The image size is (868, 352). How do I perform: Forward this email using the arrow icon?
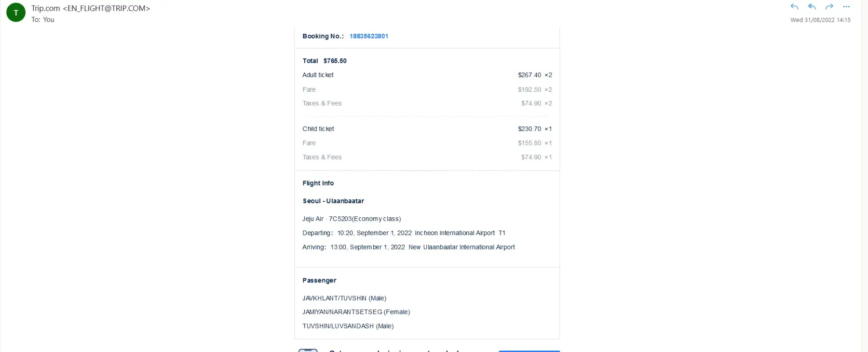[x=829, y=7]
